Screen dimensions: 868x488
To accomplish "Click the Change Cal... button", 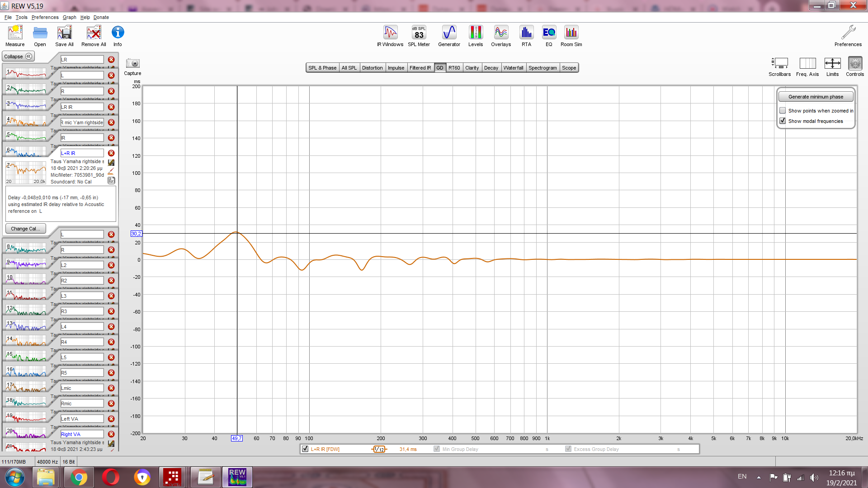I will click(x=25, y=229).
